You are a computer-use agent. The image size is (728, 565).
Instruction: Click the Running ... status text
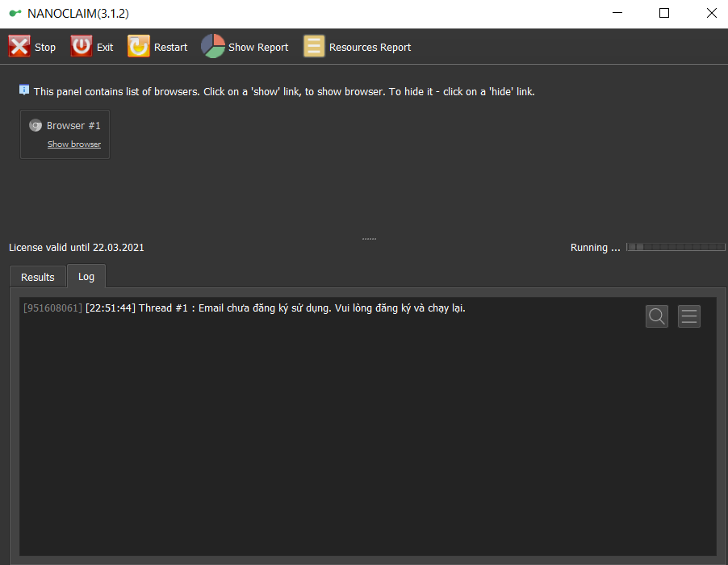[595, 248]
